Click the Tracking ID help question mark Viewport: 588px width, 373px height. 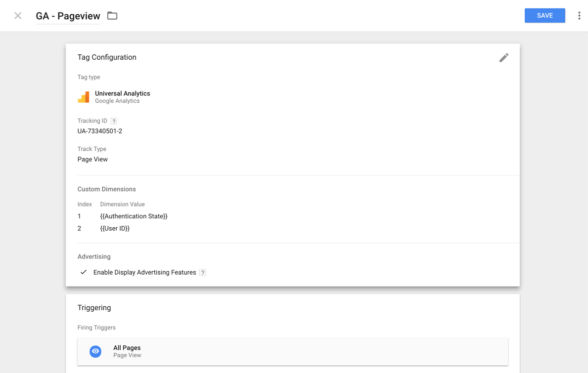113,121
